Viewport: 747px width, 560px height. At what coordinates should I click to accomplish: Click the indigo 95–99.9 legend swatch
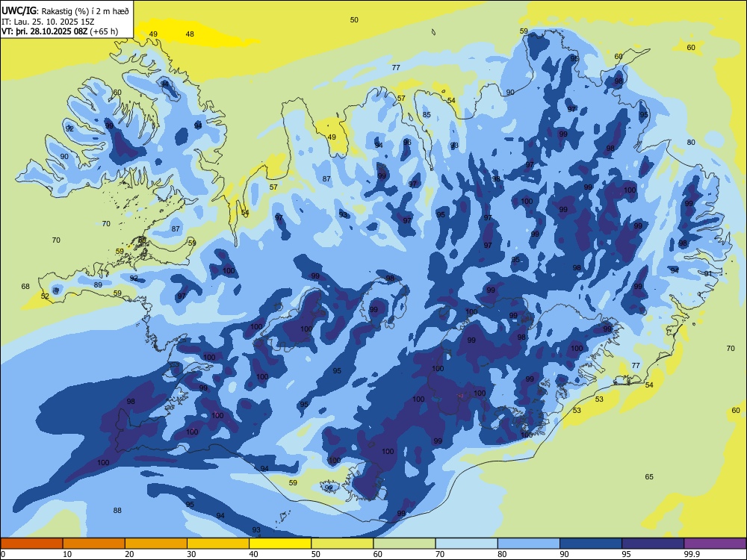coord(653,544)
